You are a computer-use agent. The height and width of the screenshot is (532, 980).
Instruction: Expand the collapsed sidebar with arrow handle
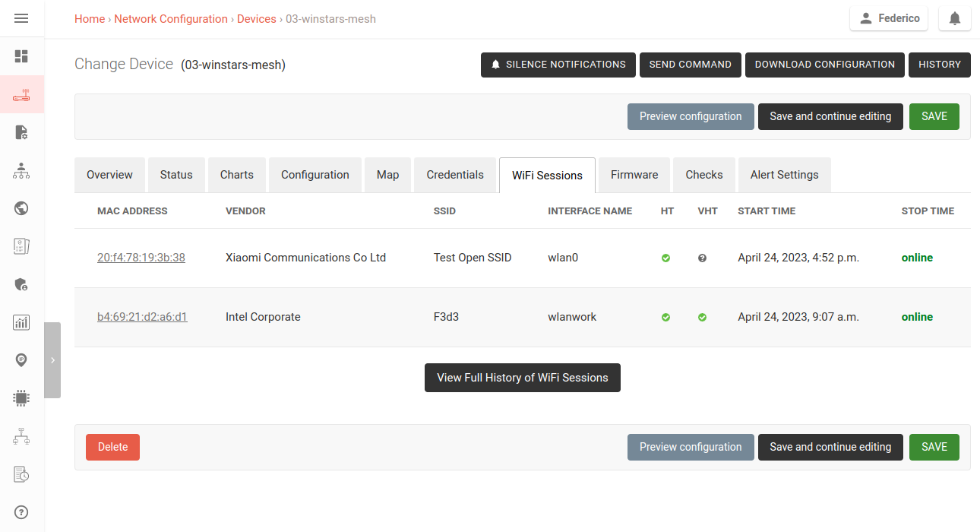[x=52, y=360]
